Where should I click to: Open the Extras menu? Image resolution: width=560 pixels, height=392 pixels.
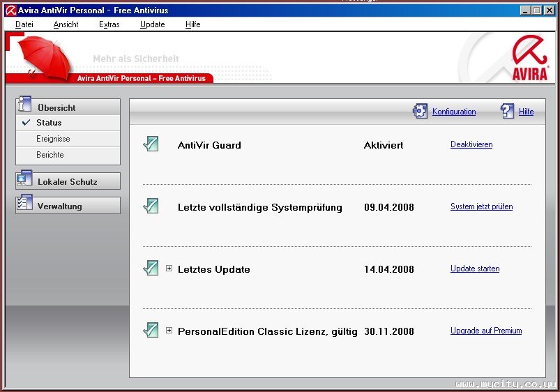point(109,24)
